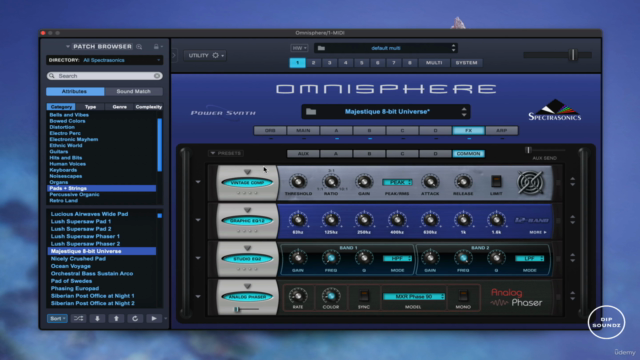Image resolution: width=640 pixels, height=360 pixels.
Task: Click the Attributes browser mode button
Action: [x=75, y=91]
